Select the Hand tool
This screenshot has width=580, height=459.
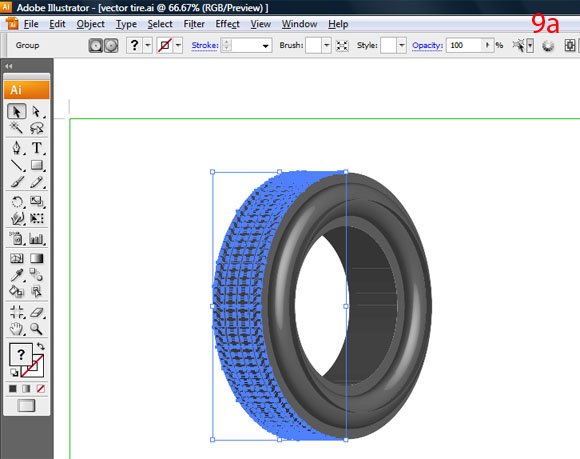[17, 328]
